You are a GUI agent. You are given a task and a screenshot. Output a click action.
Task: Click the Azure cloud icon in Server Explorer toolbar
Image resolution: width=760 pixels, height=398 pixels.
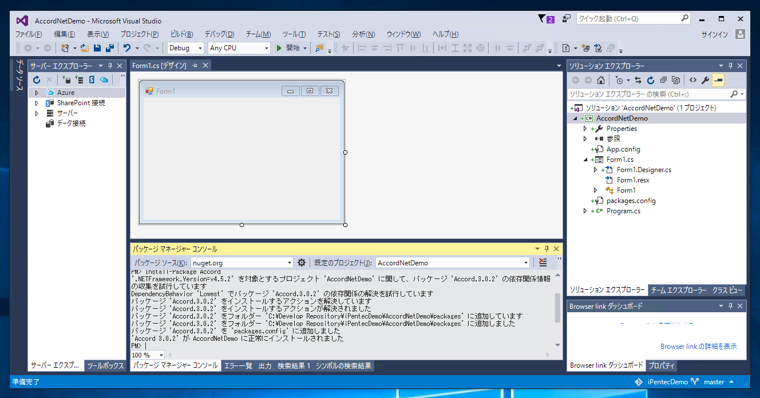[x=104, y=80]
